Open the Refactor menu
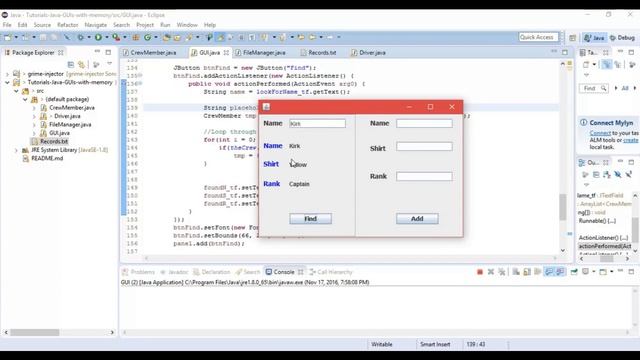 click(67, 25)
